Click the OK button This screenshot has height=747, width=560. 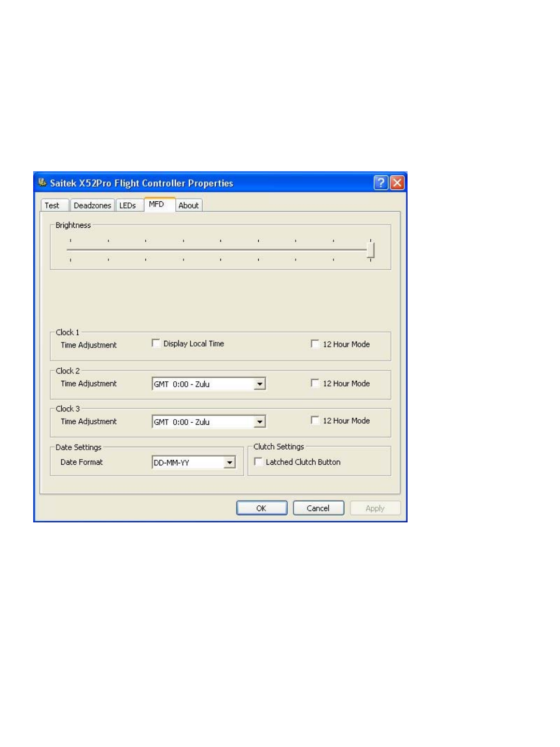point(262,508)
